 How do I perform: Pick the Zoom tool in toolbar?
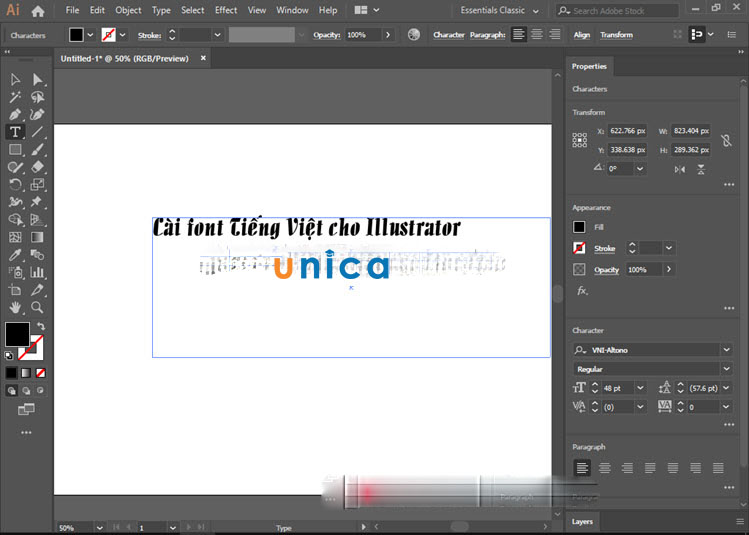37,307
